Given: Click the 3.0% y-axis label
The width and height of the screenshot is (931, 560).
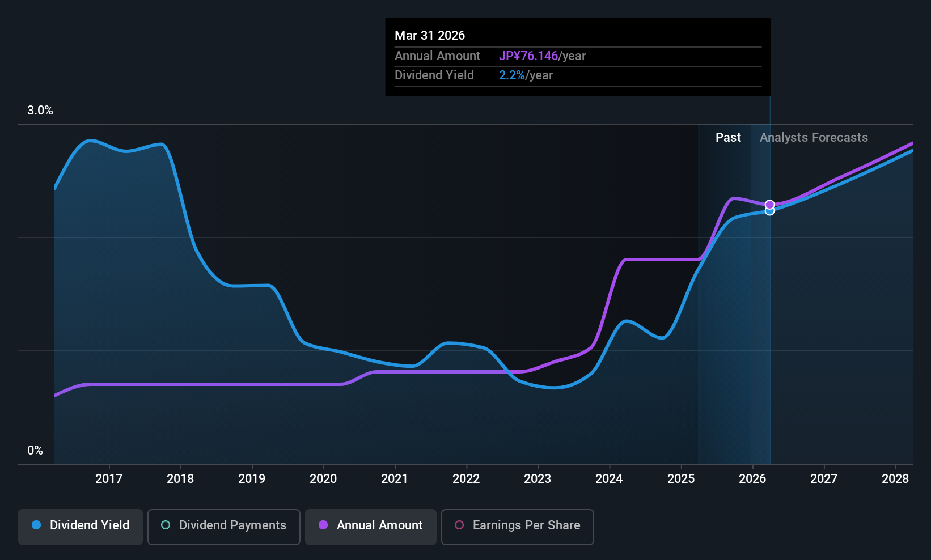Looking at the screenshot, I should pos(40,111).
